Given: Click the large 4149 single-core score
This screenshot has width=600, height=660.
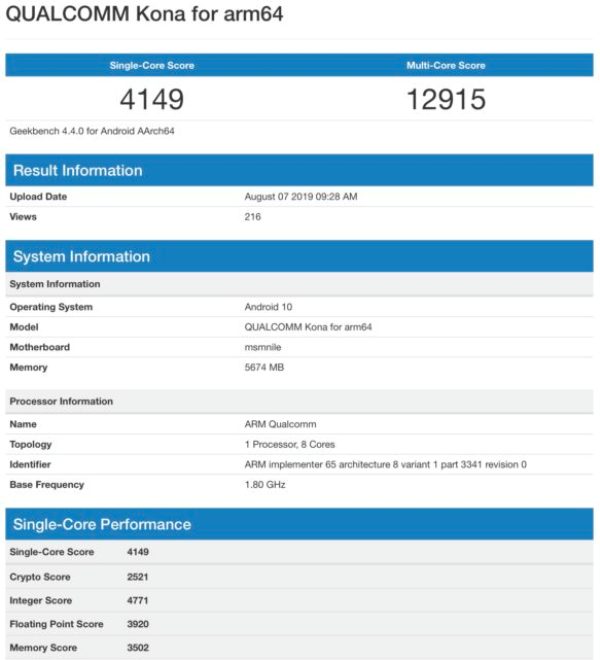Looking at the screenshot, I should (152, 100).
